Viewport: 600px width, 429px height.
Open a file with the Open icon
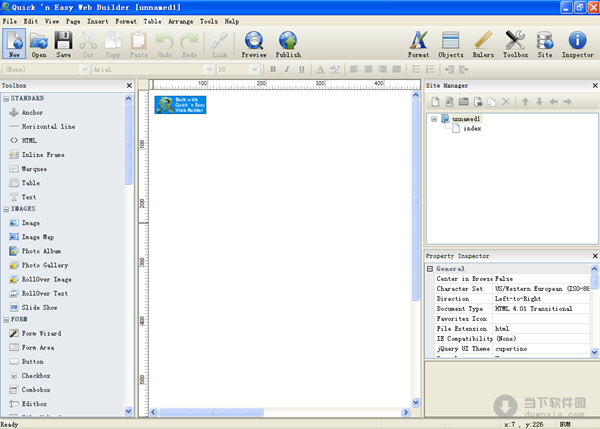click(x=39, y=44)
